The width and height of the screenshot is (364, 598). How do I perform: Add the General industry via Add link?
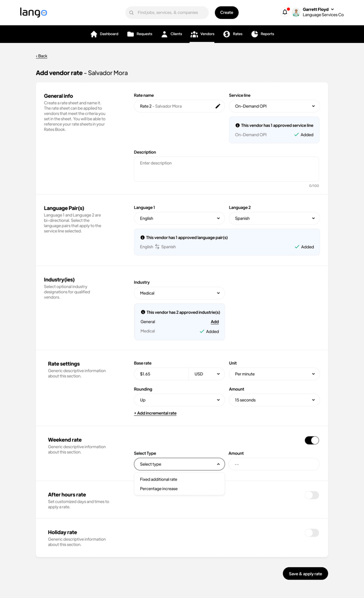pos(214,322)
